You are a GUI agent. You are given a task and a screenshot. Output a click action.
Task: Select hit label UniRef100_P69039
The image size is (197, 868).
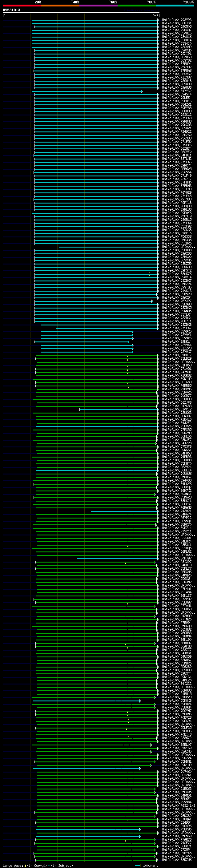coord(177,84)
